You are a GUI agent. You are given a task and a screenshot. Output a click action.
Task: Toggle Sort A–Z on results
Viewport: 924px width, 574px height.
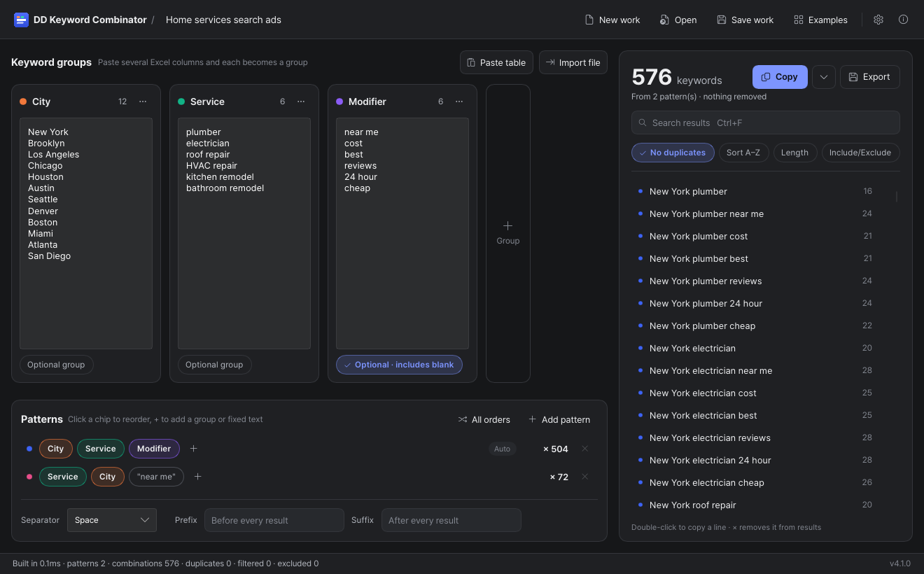click(743, 153)
